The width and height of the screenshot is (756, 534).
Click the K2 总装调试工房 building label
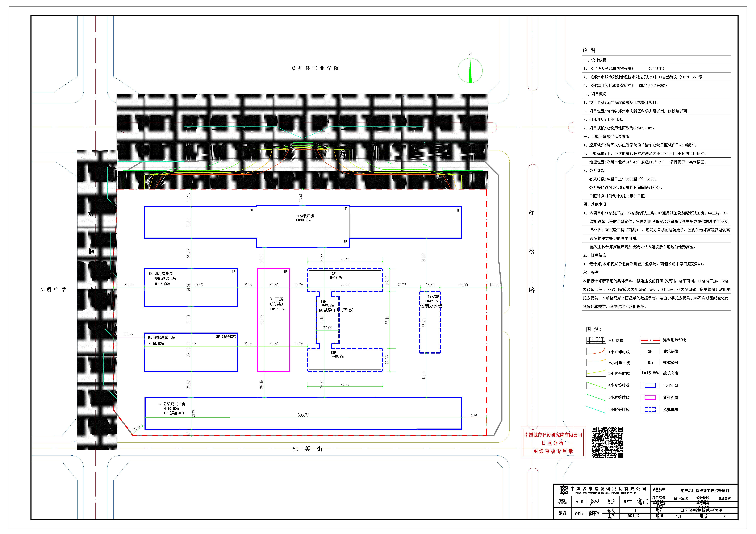pyautogui.click(x=171, y=404)
